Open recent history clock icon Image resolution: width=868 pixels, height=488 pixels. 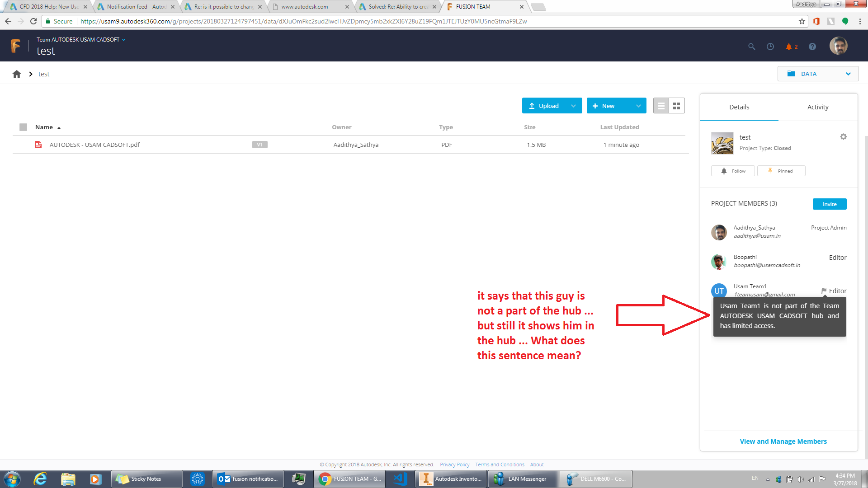pos(770,47)
